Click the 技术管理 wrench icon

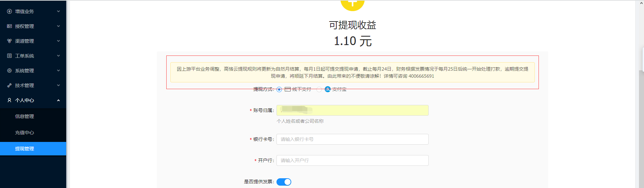click(9, 85)
